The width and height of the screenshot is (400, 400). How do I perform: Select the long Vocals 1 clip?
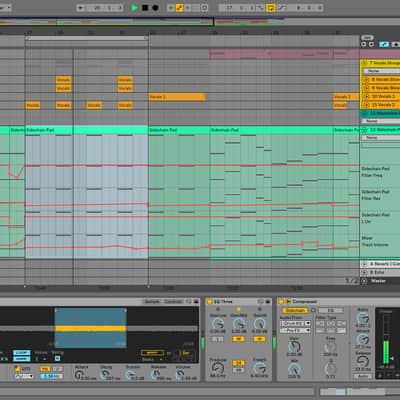pos(177,97)
